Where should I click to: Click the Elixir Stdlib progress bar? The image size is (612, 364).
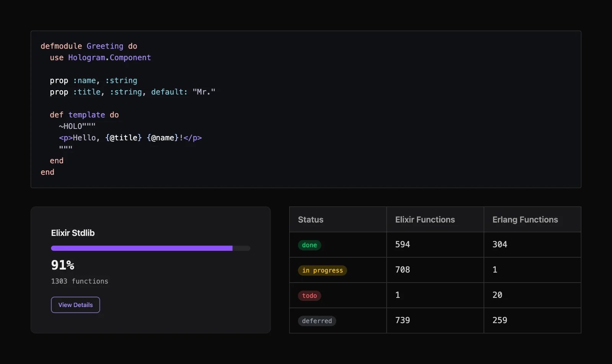click(151, 248)
